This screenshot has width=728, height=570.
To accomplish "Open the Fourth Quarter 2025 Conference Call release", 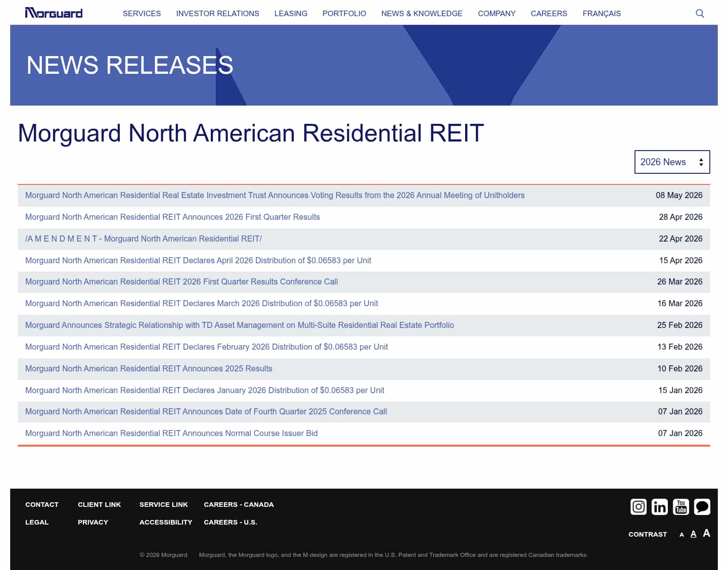I will click(206, 411).
